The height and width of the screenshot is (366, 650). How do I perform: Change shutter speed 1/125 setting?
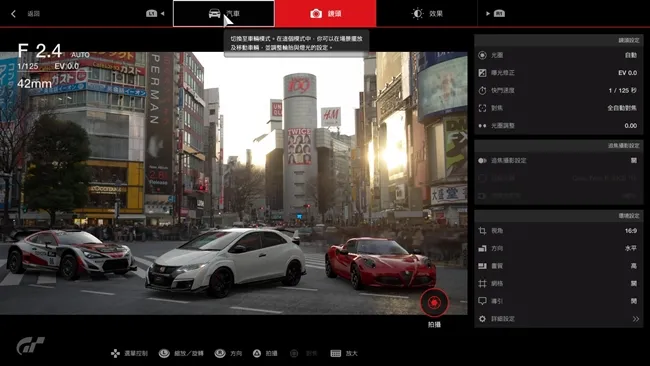tap(558, 90)
